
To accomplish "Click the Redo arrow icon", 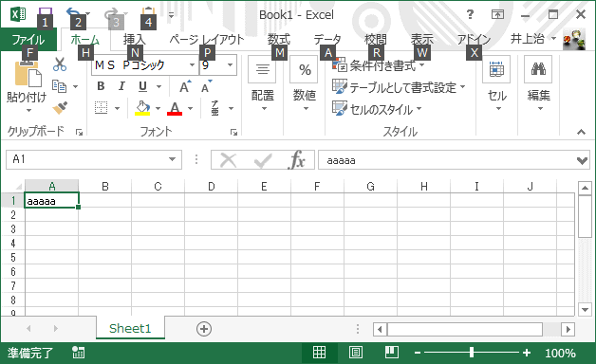I will click(x=111, y=14).
